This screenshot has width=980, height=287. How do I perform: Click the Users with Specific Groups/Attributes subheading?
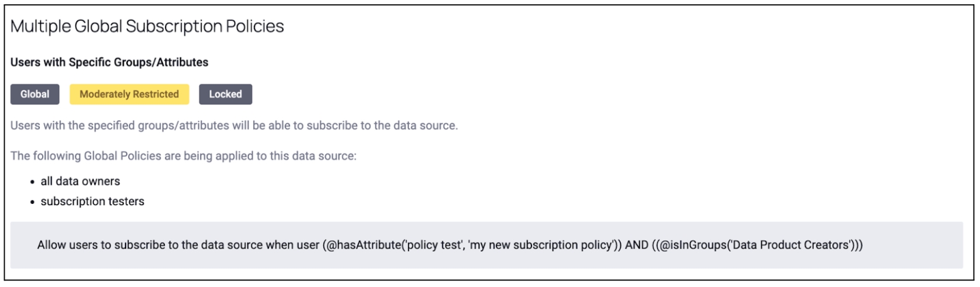tap(109, 62)
